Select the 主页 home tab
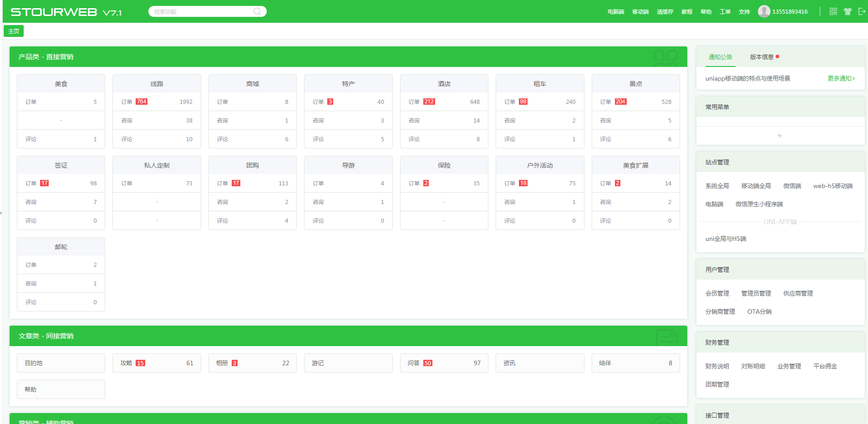This screenshot has width=868, height=424. point(14,31)
